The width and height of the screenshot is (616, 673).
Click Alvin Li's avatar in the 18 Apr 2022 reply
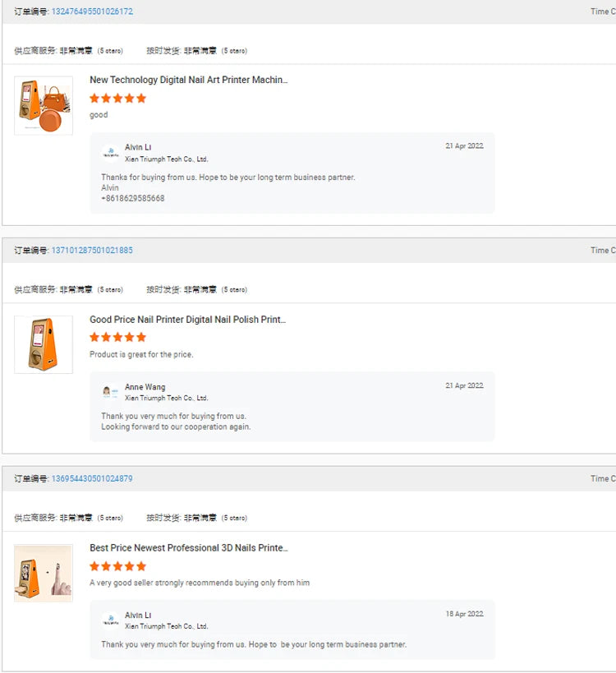tap(111, 620)
